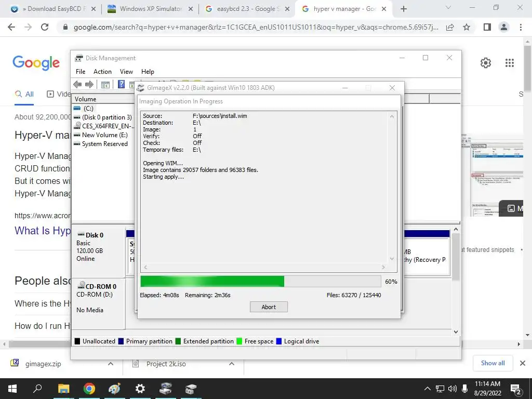The width and height of the screenshot is (532, 399).
Task: Open the Help menu in Disk Management
Action: [x=148, y=72]
